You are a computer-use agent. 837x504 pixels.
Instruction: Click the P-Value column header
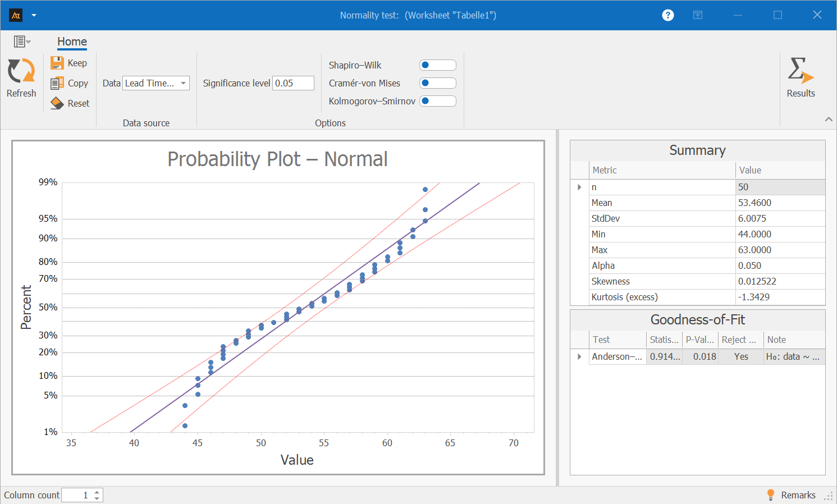click(x=699, y=340)
